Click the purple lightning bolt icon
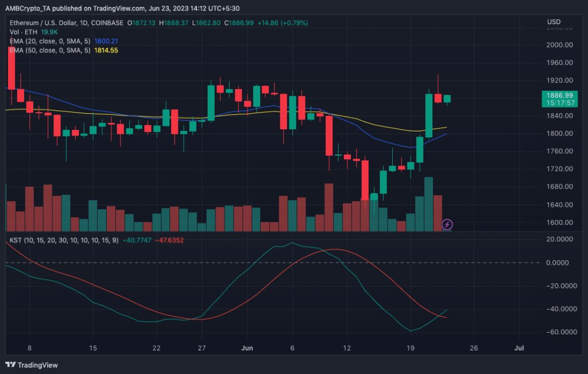The image size is (588, 374). tap(447, 225)
